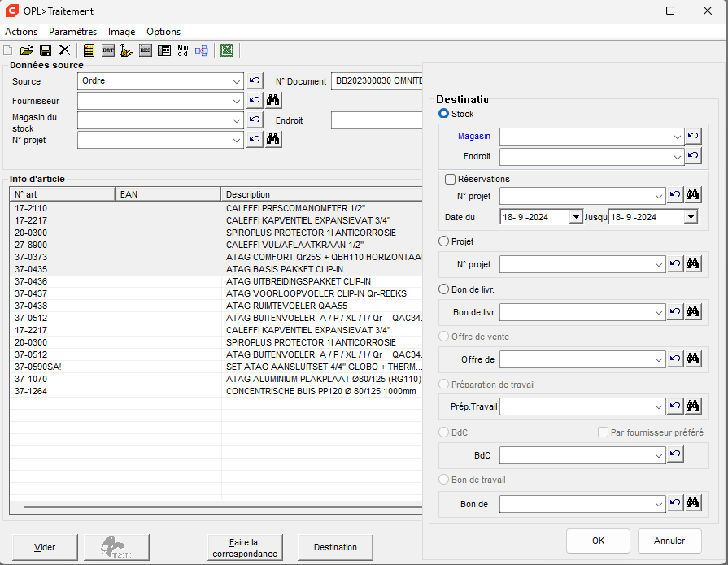Export with the Excel toolbar icon
The image size is (728, 565).
(227, 50)
